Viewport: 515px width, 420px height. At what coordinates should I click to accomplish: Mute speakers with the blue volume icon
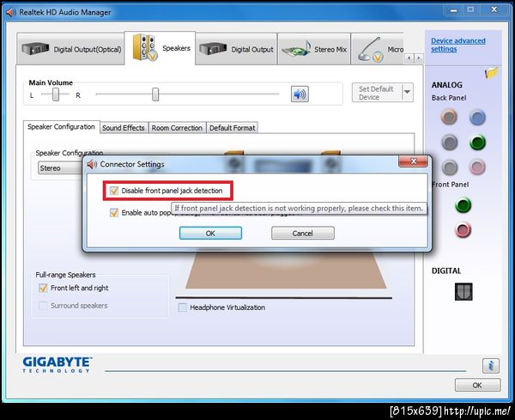(x=300, y=94)
